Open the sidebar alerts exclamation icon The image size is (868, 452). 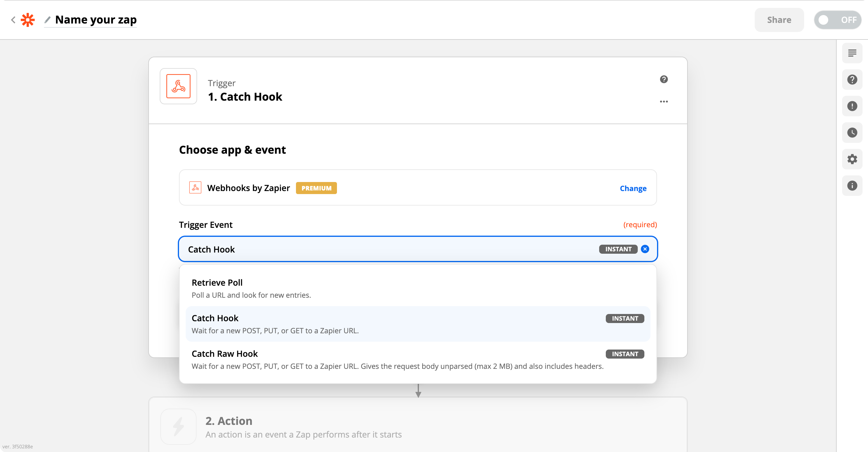coord(852,106)
